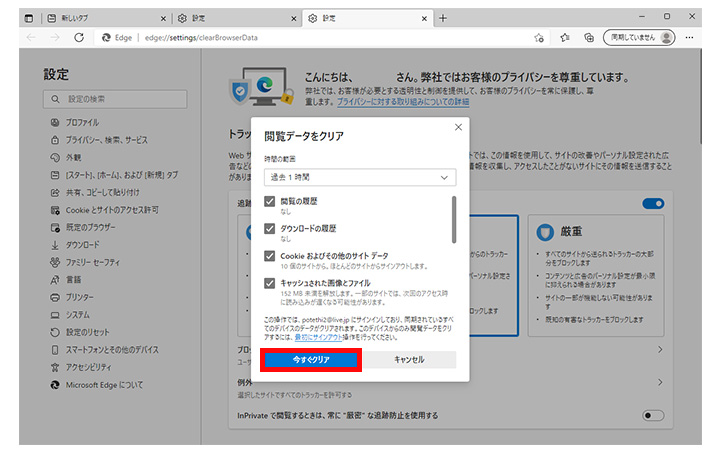Open [スタート]、[ホーム]、および [新規] タブ settings
The image size is (720, 450).
tap(122, 175)
